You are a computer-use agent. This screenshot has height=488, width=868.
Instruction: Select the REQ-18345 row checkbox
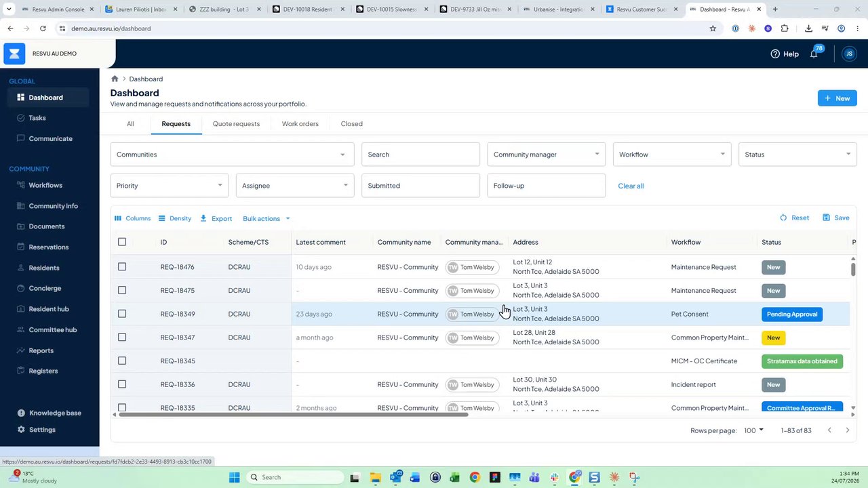tap(122, 361)
